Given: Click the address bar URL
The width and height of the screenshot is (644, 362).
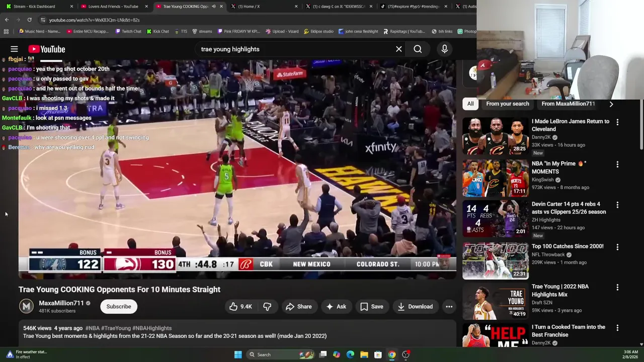Looking at the screenshot, I should 94,20.
